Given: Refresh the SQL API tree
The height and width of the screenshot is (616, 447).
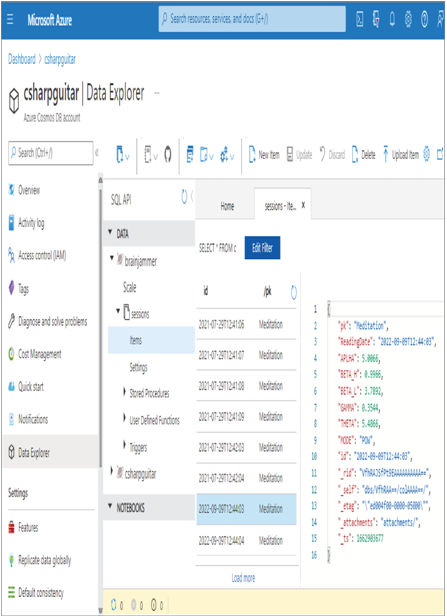Looking at the screenshot, I should [184, 197].
